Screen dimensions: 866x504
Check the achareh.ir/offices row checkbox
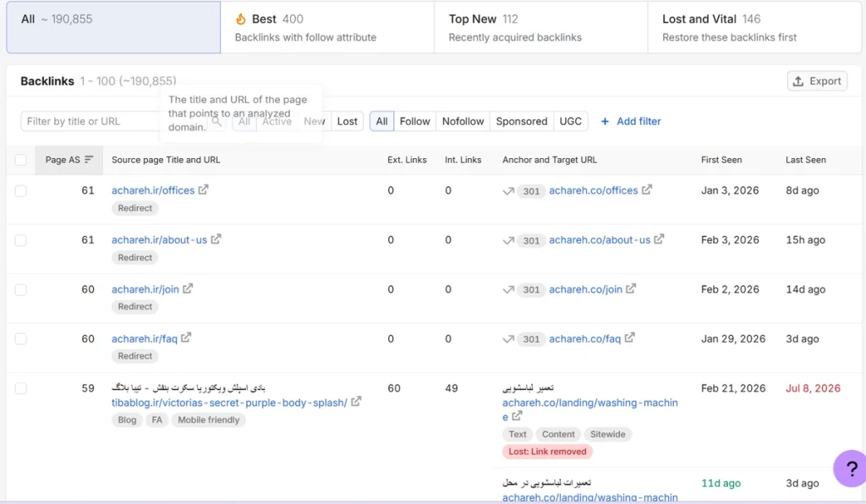click(20, 191)
